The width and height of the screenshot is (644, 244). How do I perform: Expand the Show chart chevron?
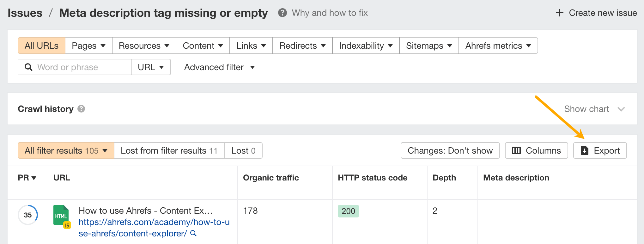coord(621,109)
